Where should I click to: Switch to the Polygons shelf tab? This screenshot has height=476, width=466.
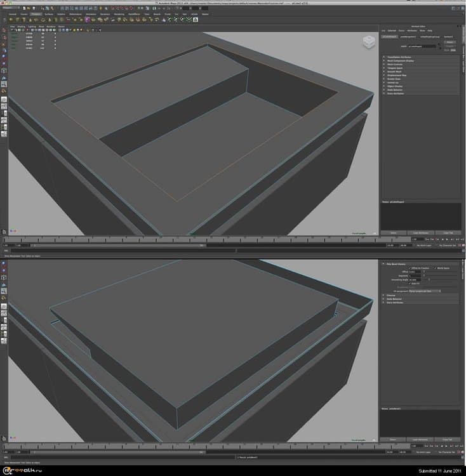point(36,13)
